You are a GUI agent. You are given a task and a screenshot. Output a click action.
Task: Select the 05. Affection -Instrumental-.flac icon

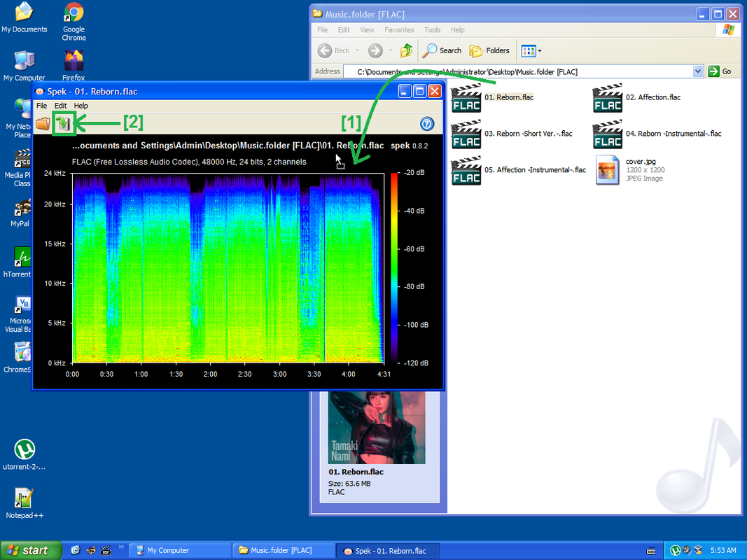tap(466, 170)
